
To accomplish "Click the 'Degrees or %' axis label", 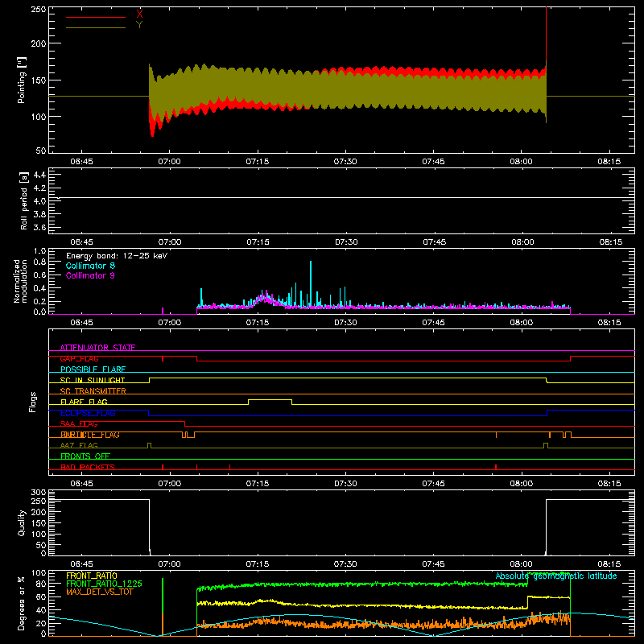I will (22, 603).
